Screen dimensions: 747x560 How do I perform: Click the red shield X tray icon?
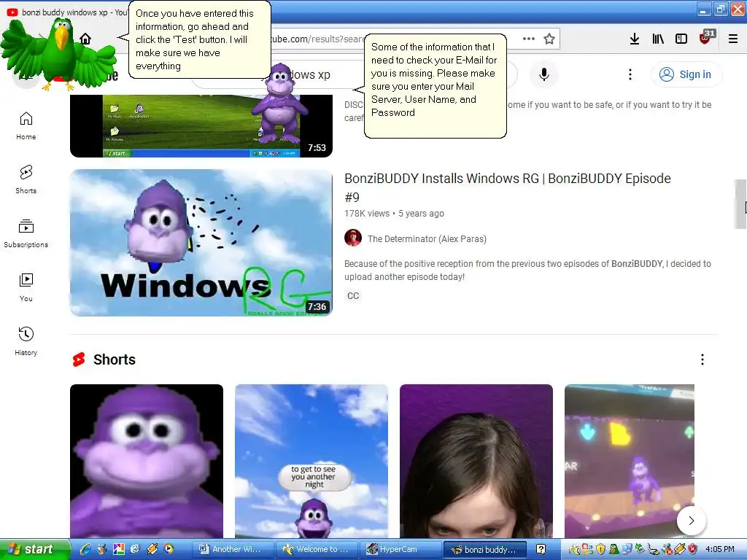pos(693,549)
